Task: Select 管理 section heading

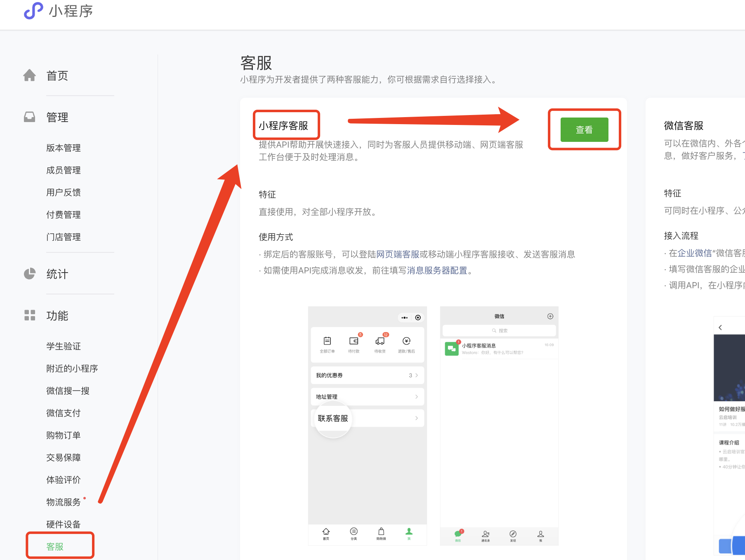Action: [x=57, y=118]
